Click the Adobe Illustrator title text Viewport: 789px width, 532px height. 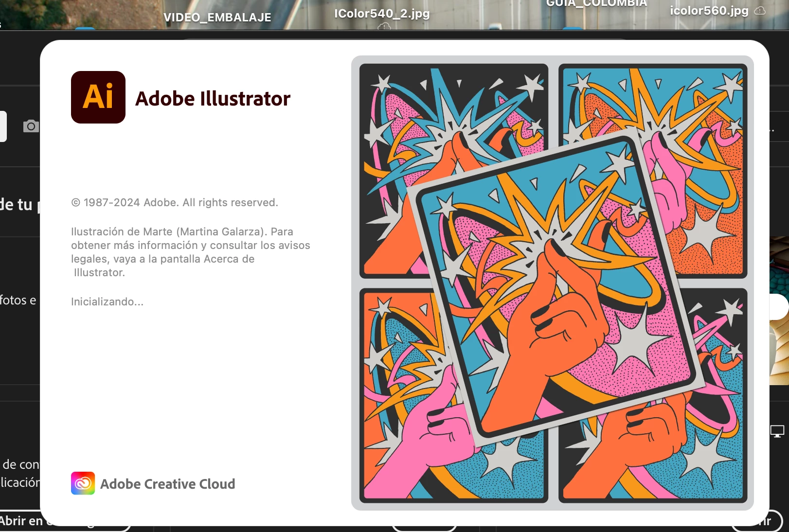[x=213, y=99]
